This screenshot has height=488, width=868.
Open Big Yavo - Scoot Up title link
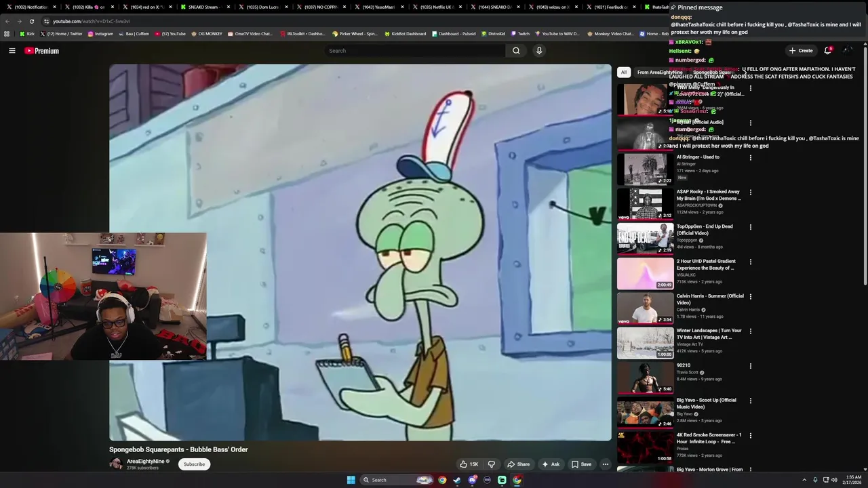tap(706, 403)
